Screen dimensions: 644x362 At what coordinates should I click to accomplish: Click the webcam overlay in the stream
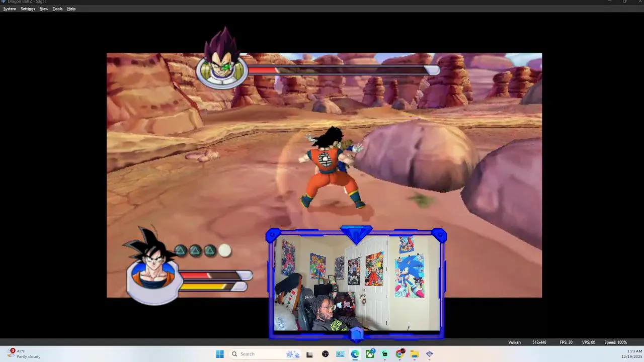pyautogui.click(x=357, y=284)
